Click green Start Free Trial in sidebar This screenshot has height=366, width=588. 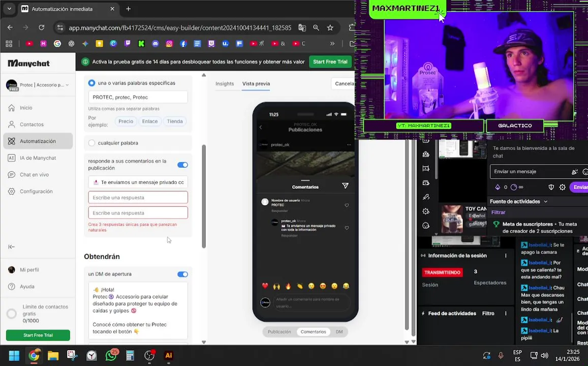click(38, 335)
